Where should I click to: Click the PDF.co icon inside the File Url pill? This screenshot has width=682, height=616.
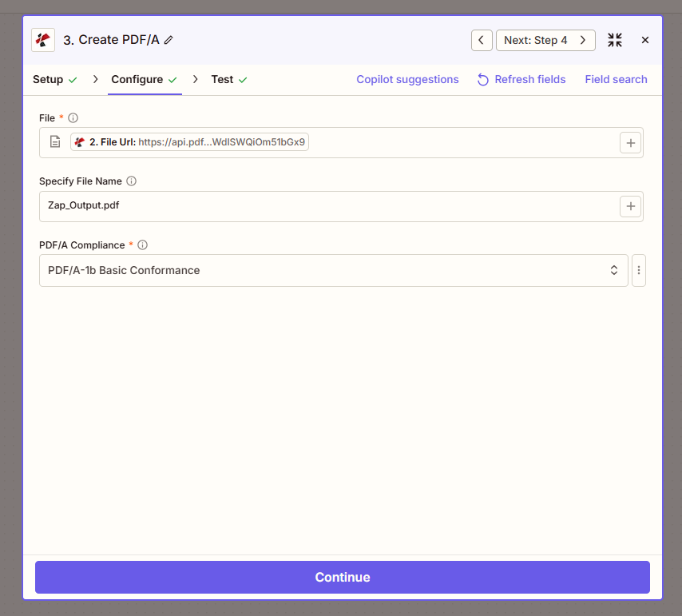point(79,141)
